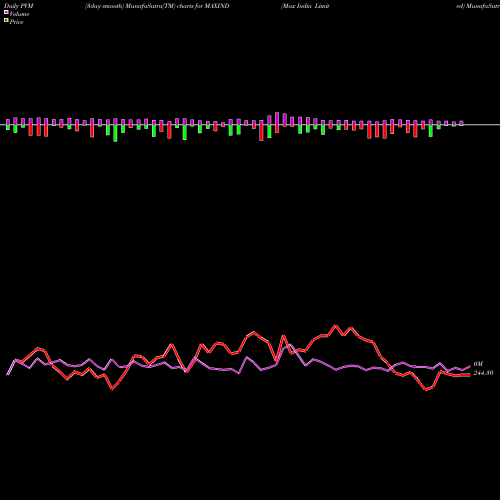Click the 0M volume value label
500x500 pixels.
478,364
